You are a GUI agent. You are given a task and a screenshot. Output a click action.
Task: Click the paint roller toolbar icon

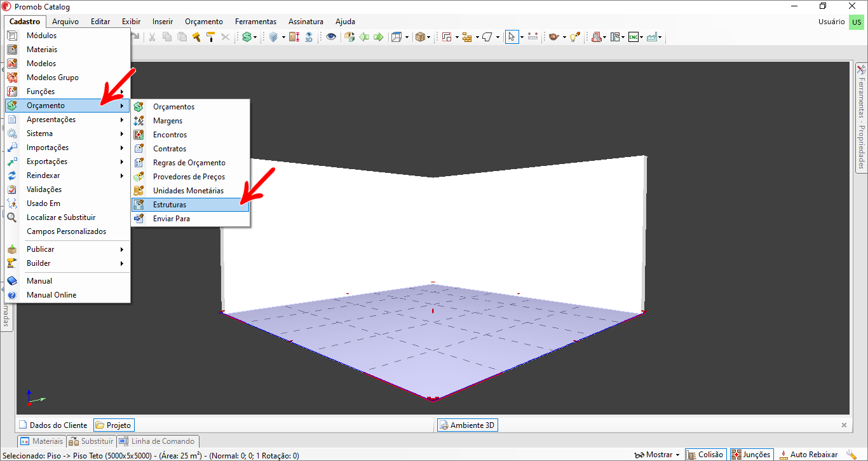(210, 37)
